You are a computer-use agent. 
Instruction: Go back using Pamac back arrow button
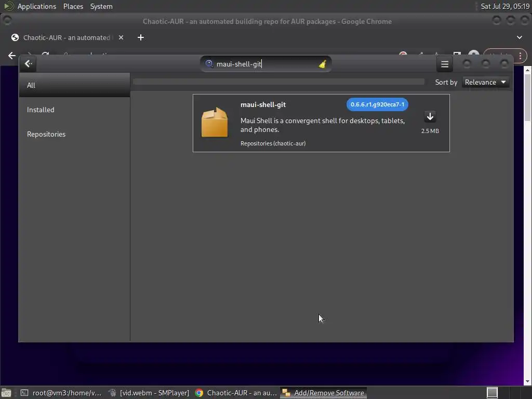pos(28,64)
